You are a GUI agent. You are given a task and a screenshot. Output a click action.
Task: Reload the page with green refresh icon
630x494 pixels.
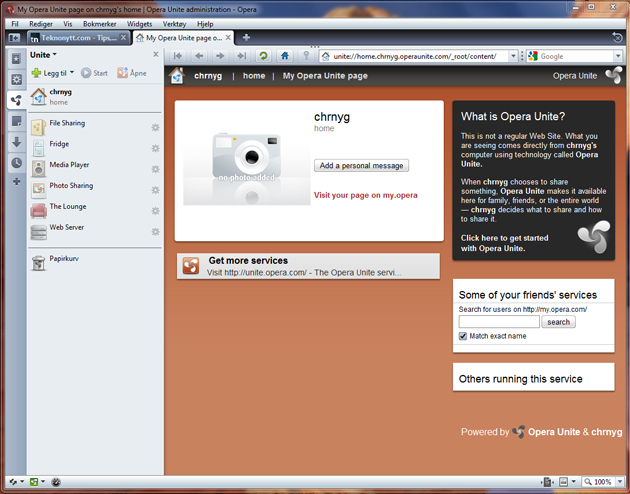point(263,56)
